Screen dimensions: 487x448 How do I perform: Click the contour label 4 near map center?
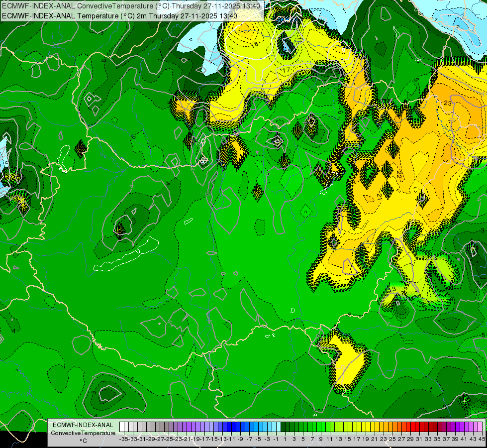click(x=168, y=183)
